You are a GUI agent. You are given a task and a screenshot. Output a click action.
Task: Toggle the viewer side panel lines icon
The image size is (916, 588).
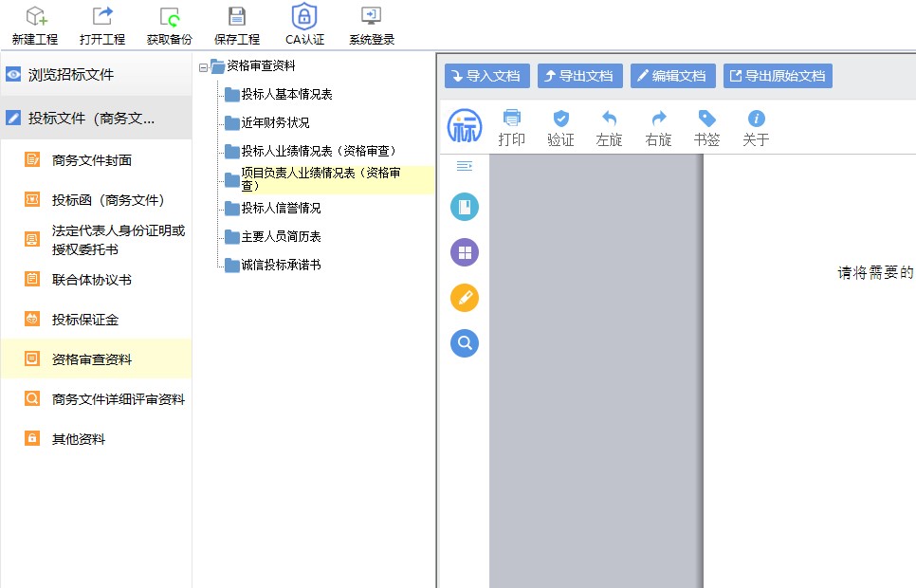(465, 167)
